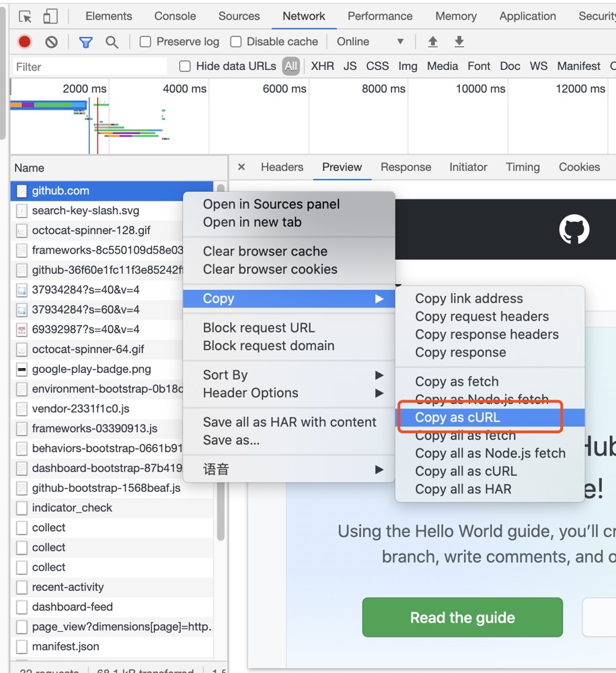Click the 4000 ms timeline overview marker

(x=184, y=89)
